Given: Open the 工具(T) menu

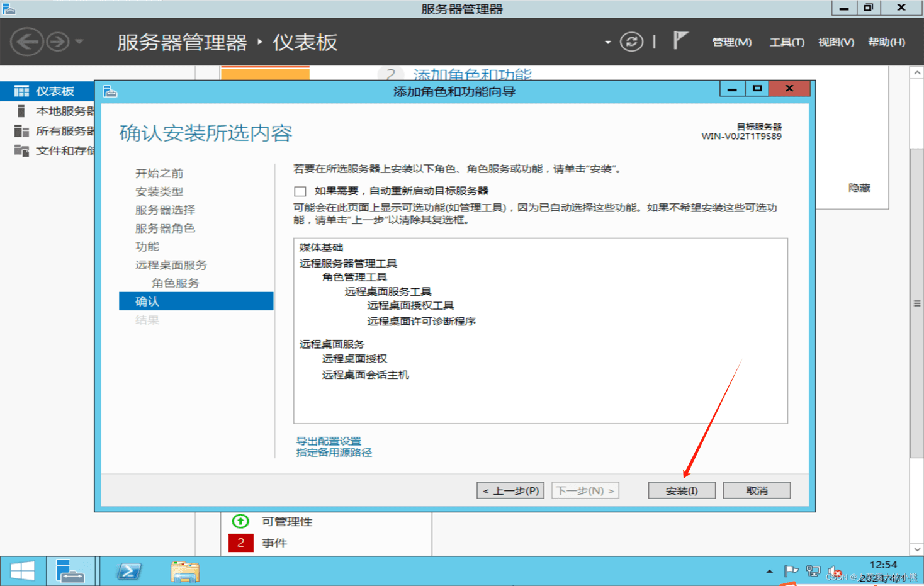Looking at the screenshot, I should click(786, 42).
